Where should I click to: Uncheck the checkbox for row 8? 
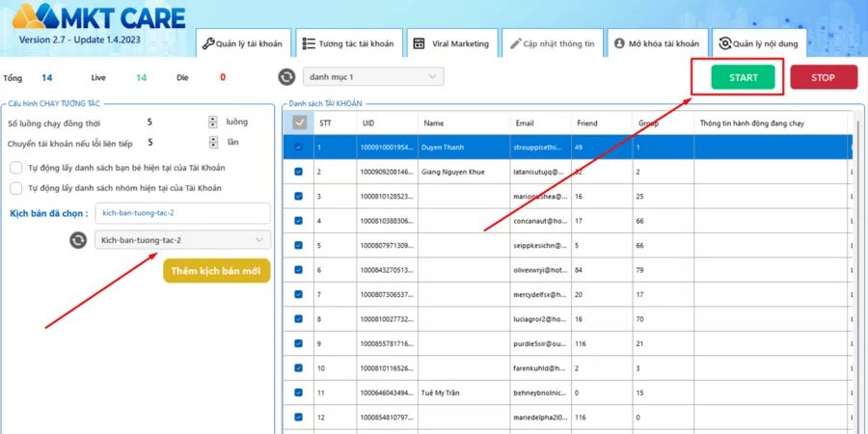299,319
